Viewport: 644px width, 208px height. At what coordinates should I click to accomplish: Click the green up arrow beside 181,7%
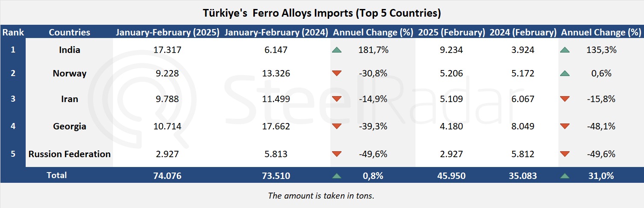[337, 50]
